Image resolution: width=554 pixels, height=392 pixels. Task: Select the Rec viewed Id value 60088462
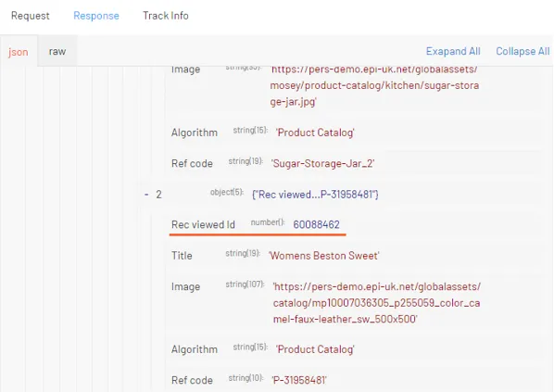(316, 225)
